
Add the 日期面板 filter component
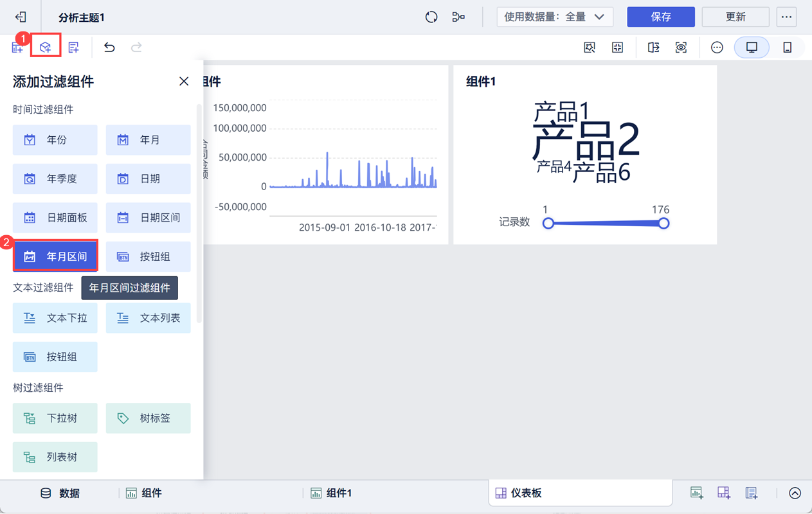55,218
